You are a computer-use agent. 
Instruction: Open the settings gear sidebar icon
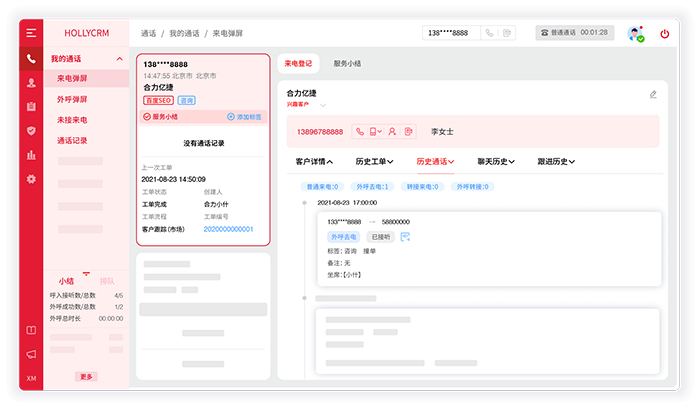point(31,179)
